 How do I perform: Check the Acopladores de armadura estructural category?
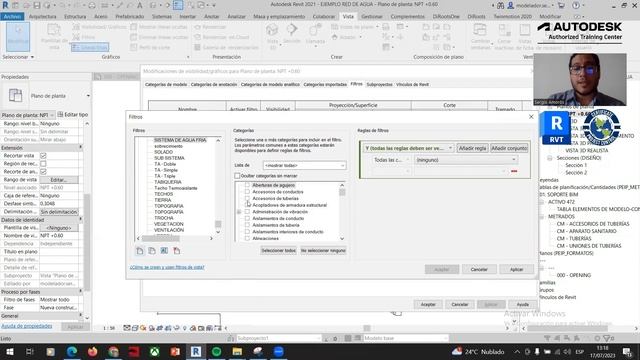[x=247, y=205]
